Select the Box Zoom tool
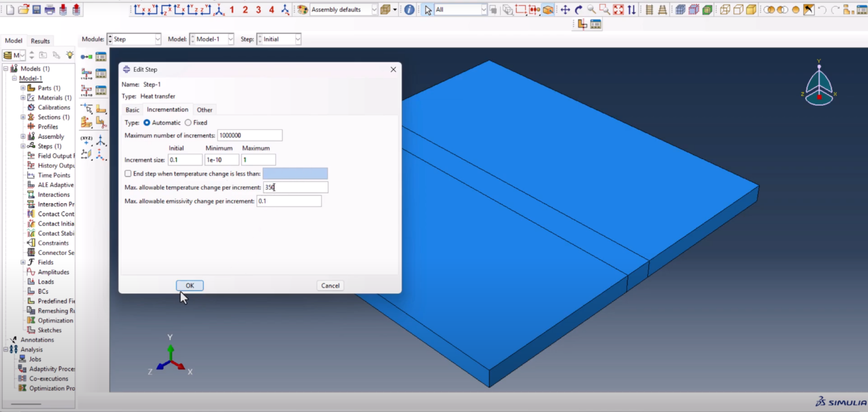The width and height of the screenshot is (868, 412). (605, 9)
